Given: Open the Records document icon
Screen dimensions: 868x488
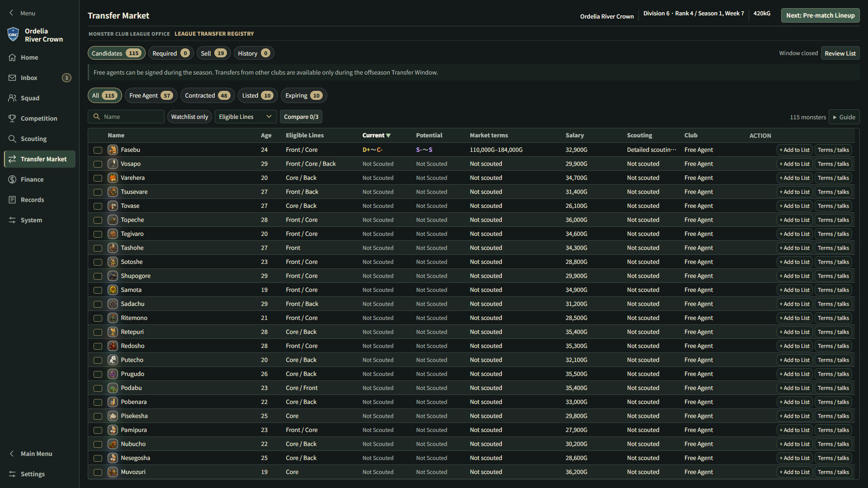Looking at the screenshot, I should [12, 200].
